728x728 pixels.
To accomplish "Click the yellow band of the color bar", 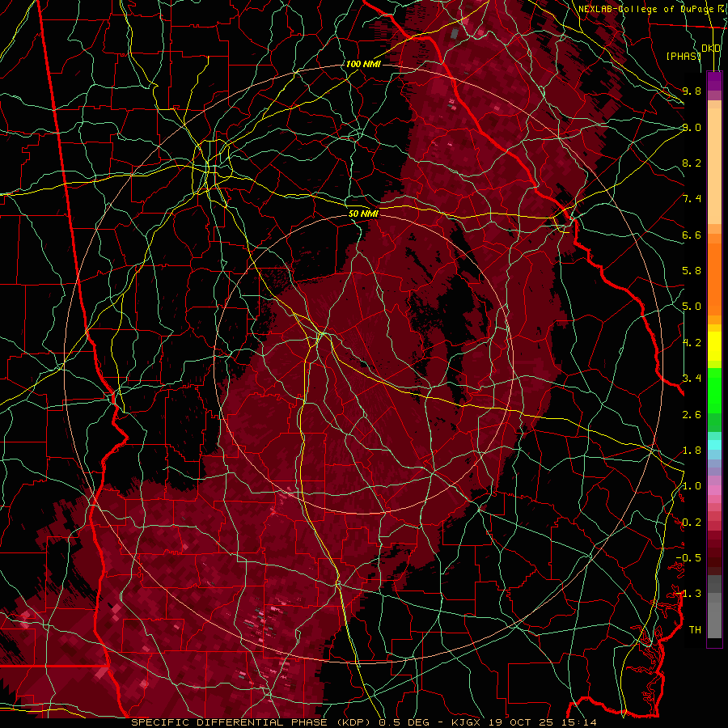I will [714, 346].
